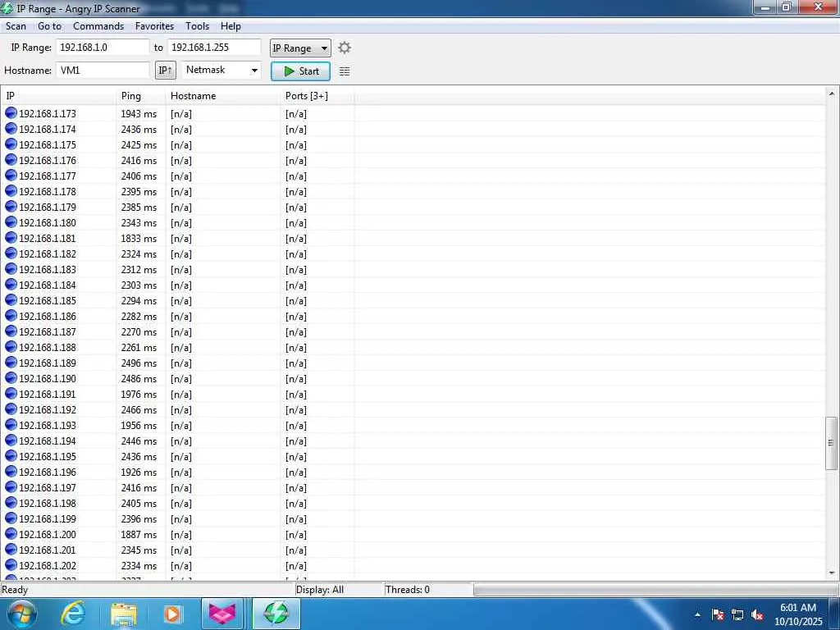Open the Favorites menu
The image size is (840, 630).
point(154,26)
